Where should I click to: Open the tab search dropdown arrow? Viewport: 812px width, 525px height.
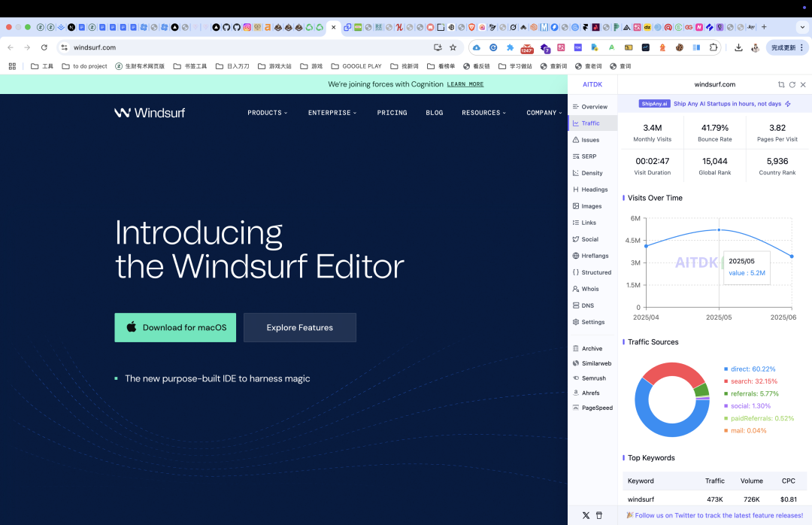click(801, 27)
